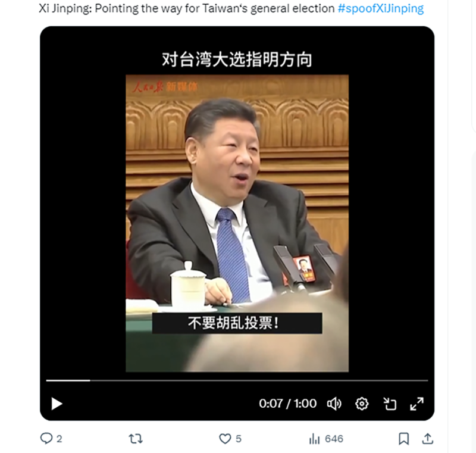476x453 pixels.
Task: Open the #spoofXiJinping hashtag link
Action: (381, 8)
